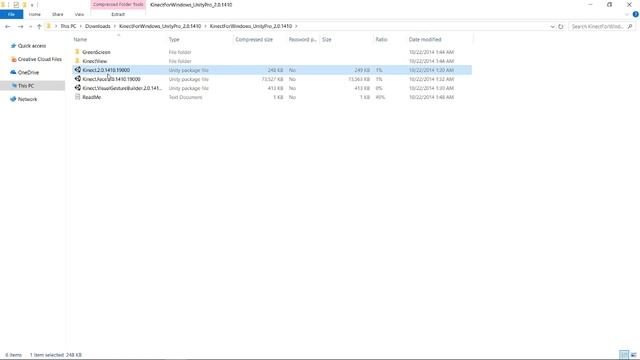This screenshot has width=640, height=360.
Task: Click the KinectView folder icon
Action: tap(77, 61)
